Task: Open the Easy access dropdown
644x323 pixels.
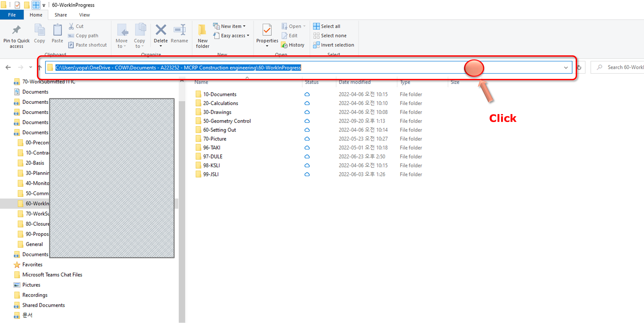Action: click(231, 35)
